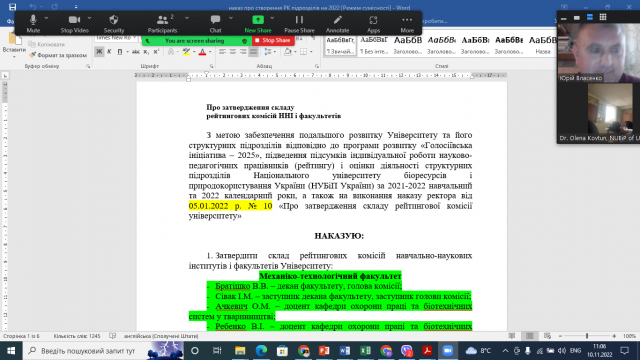Image resolution: width=640 pixels, height=360 pixels.
Task: Apply the Назва style
Action: 543,45
